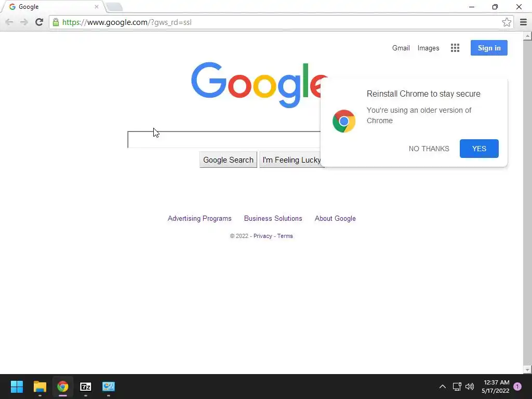Open Images link

[x=428, y=48]
